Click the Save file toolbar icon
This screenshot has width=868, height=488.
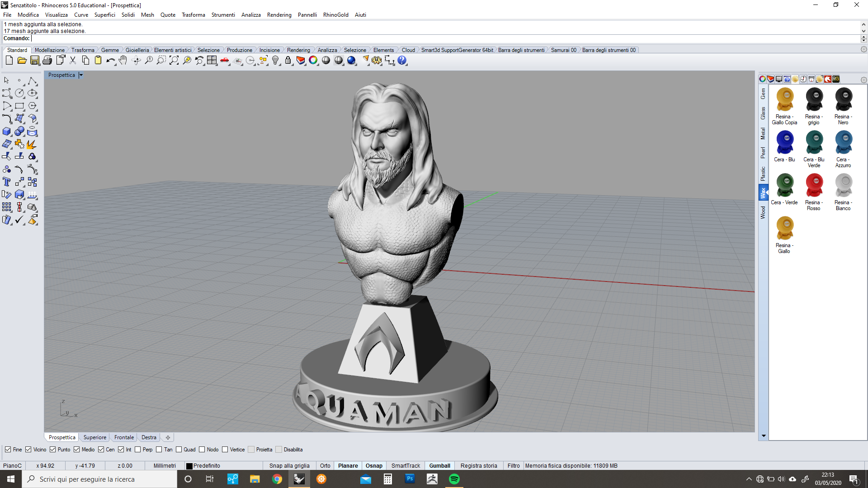(35, 61)
